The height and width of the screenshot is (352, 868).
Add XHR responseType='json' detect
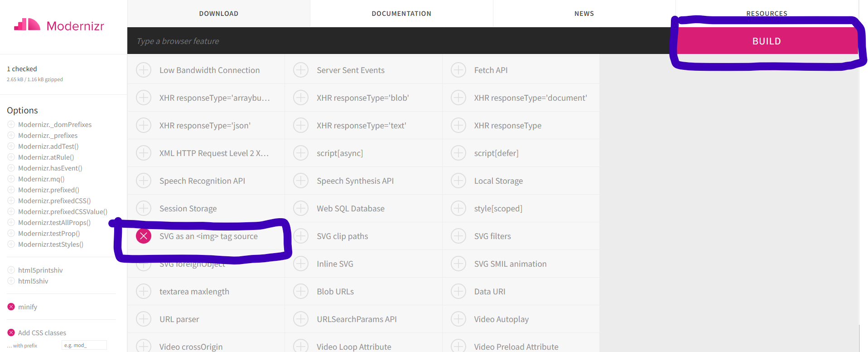point(144,126)
